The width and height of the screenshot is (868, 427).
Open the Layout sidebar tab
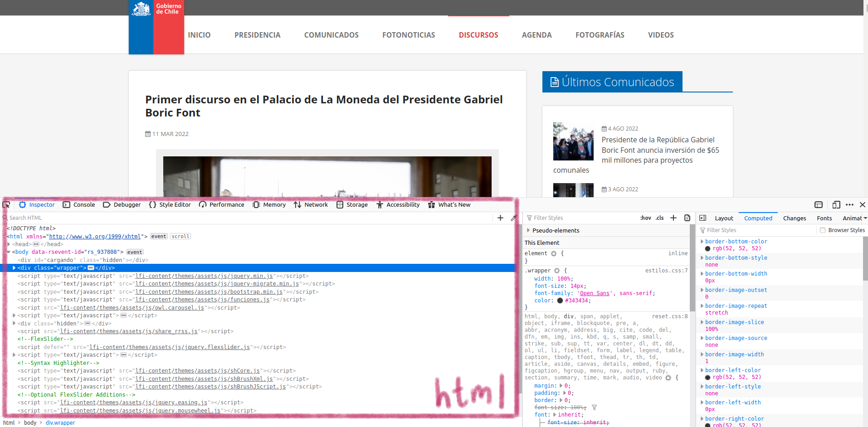723,218
